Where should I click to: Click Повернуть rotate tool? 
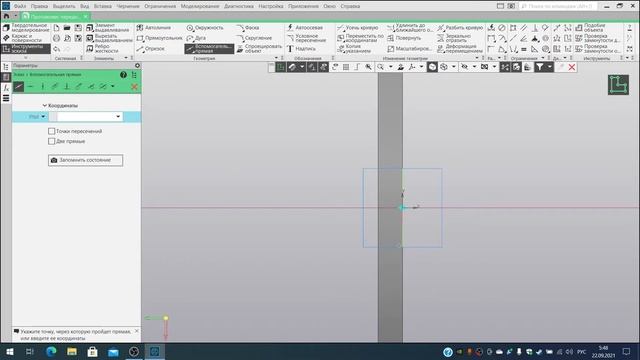point(404,38)
